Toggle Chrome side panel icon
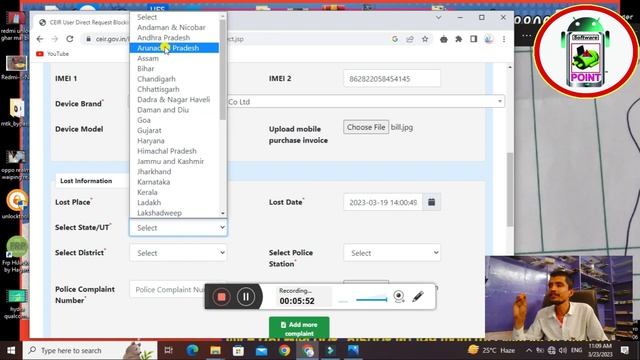The height and width of the screenshot is (360, 640). (x=473, y=39)
